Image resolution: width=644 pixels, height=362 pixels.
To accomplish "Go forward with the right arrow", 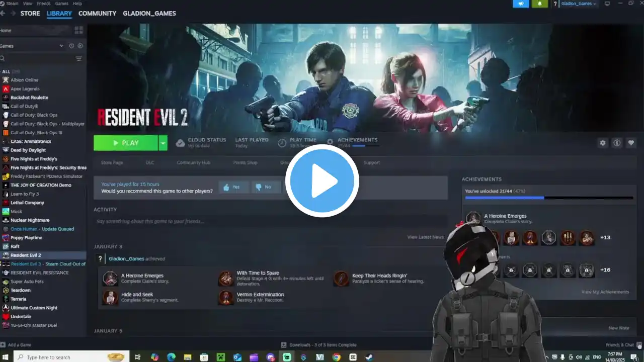I will point(13,14).
